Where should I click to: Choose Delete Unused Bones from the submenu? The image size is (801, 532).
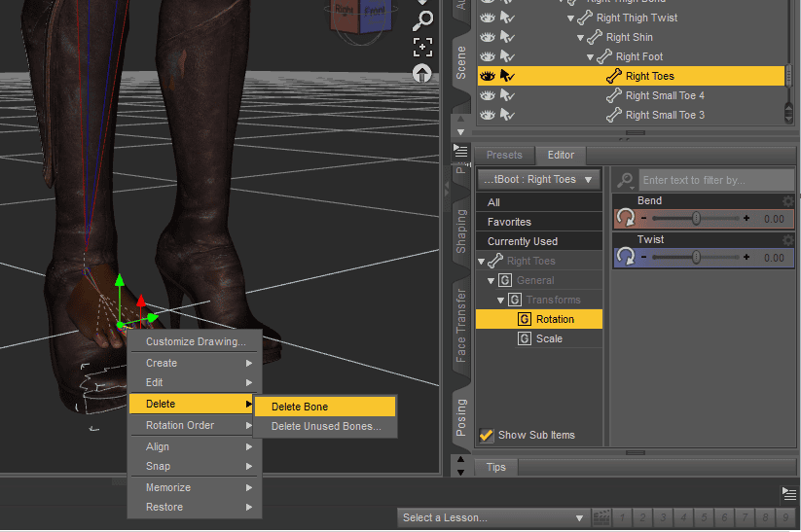pos(325,426)
